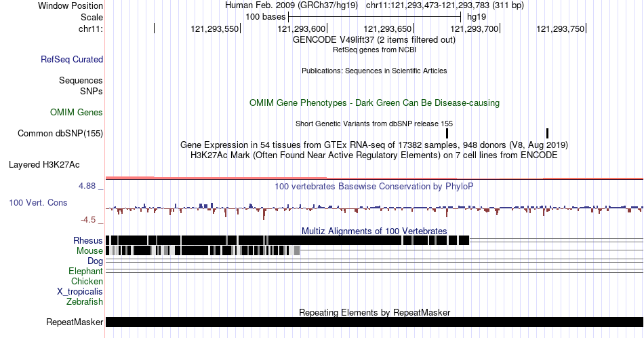Click 'Short Genetic Variants from dbSNP release 155'
The image size is (644, 338).
(x=374, y=124)
